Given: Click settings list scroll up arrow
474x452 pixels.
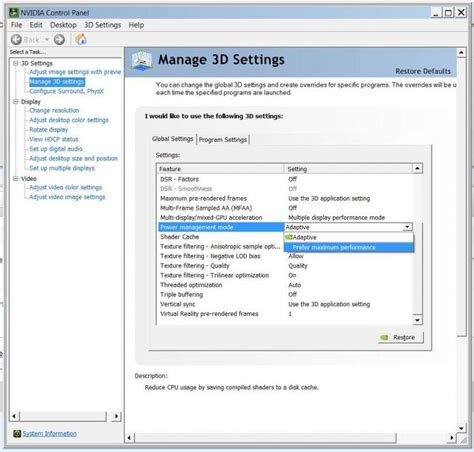Looking at the screenshot, I should coord(417,168).
